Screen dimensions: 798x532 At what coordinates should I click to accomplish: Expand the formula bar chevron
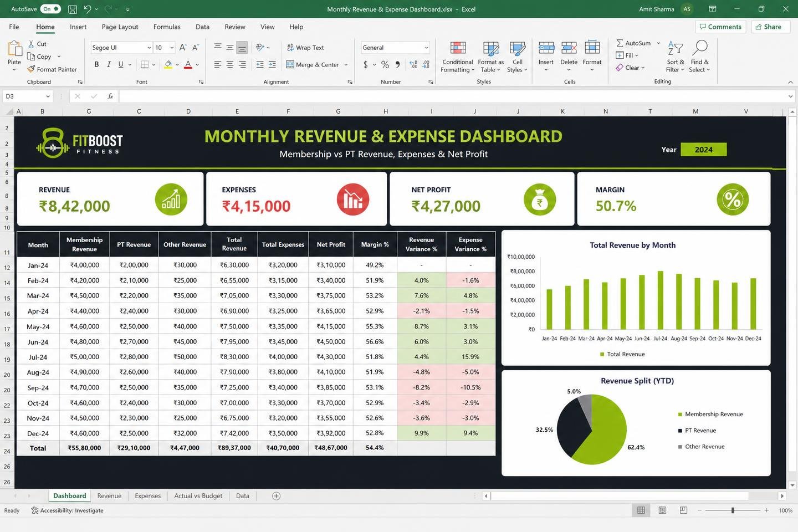click(791, 96)
